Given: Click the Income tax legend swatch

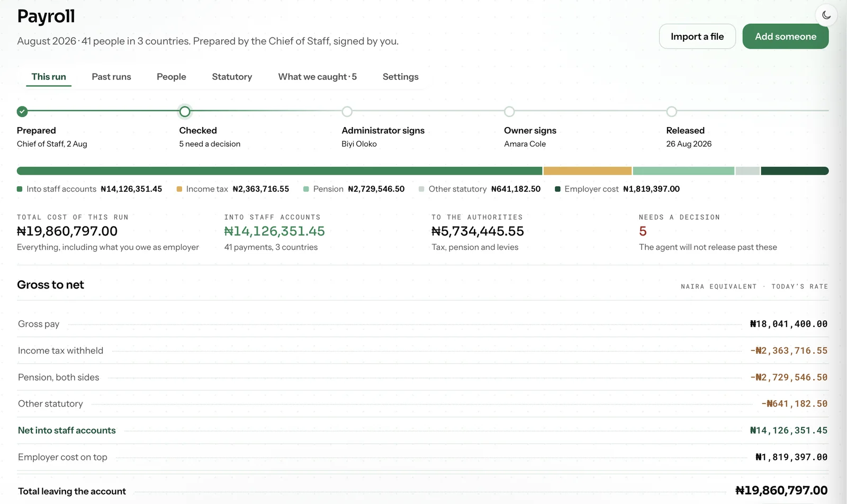Looking at the screenshot, I should [x=179, y=189].
